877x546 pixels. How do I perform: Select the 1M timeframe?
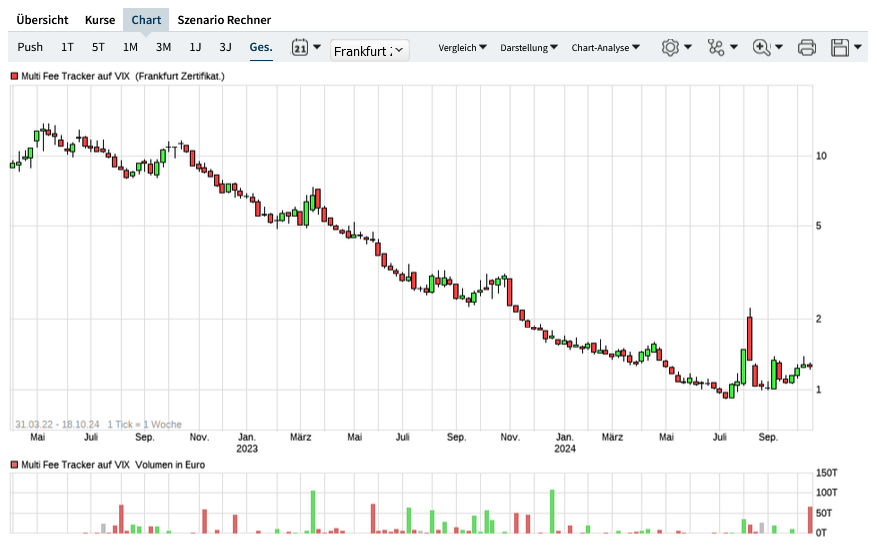[x=130, y=47]
